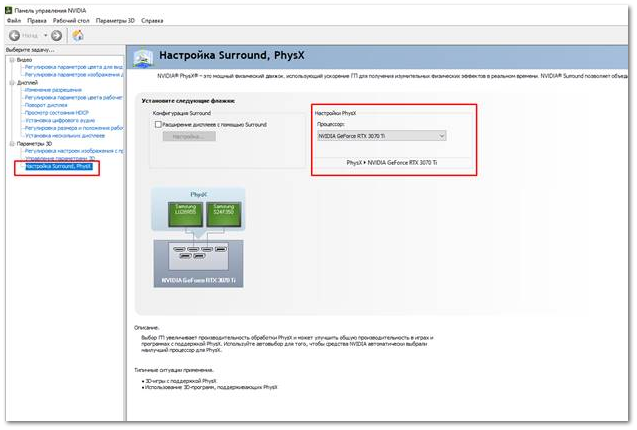
Task: Select the Samsung U28 monitor in PhysX diagram
Action: point(185,214)
